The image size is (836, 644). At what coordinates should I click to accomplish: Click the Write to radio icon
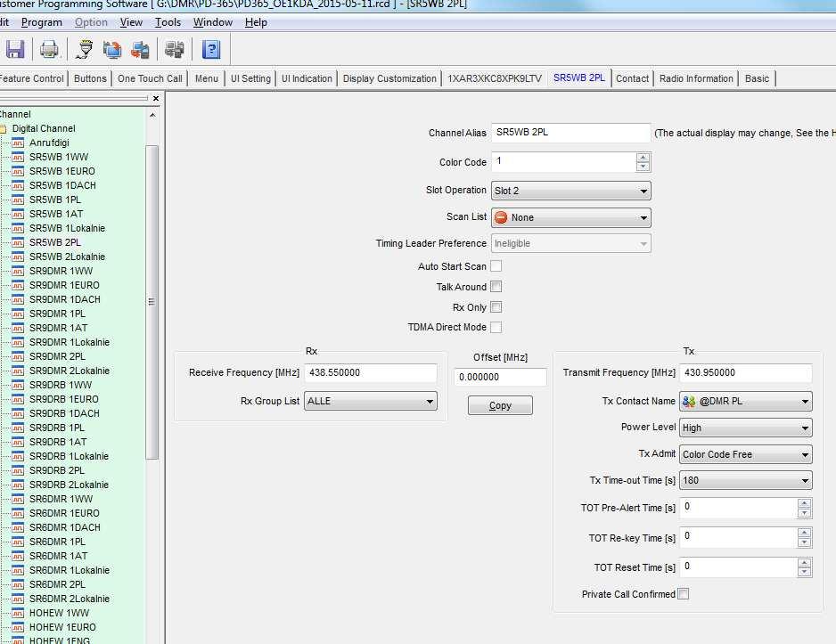pyautogui.click(x=140, y=50)
